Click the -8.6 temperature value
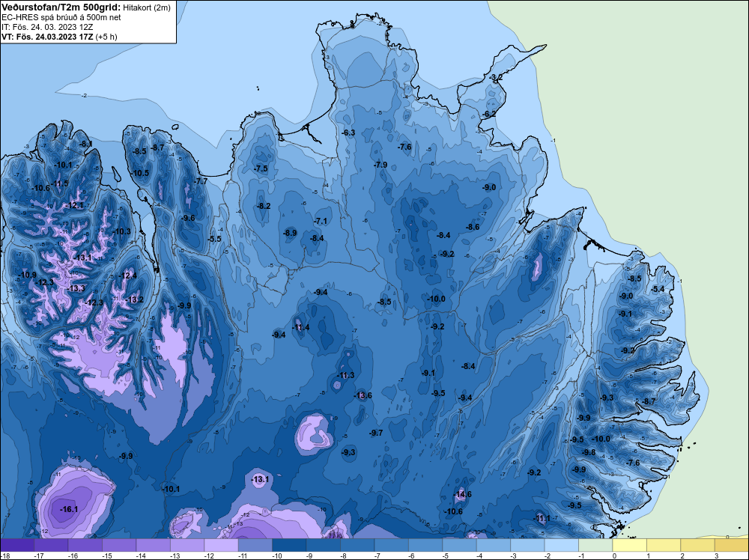749x560 pixels. coord(473,227)
